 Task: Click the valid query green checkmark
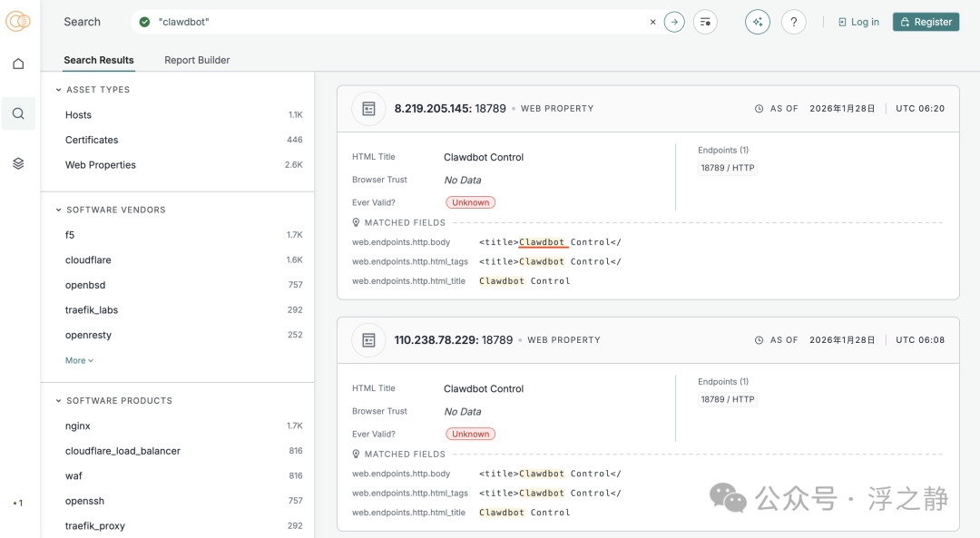pos(144,22)
